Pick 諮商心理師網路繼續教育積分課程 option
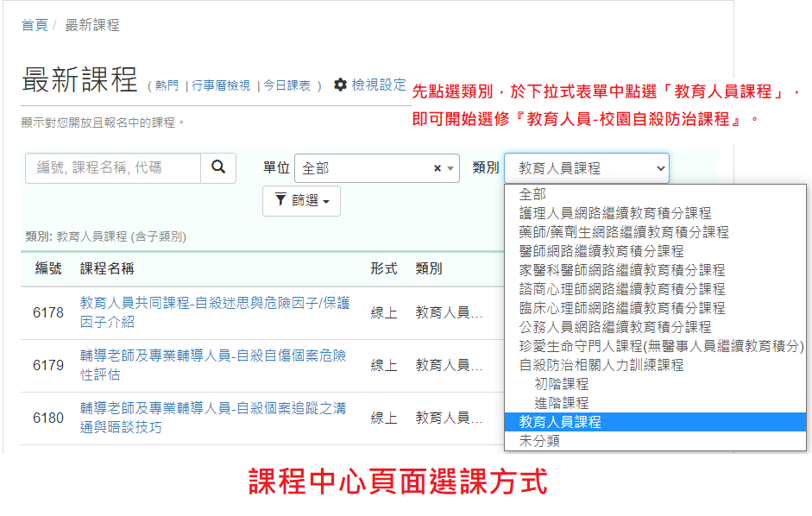Viewport: 812px width, 516px height. click(x=621, y=289)
